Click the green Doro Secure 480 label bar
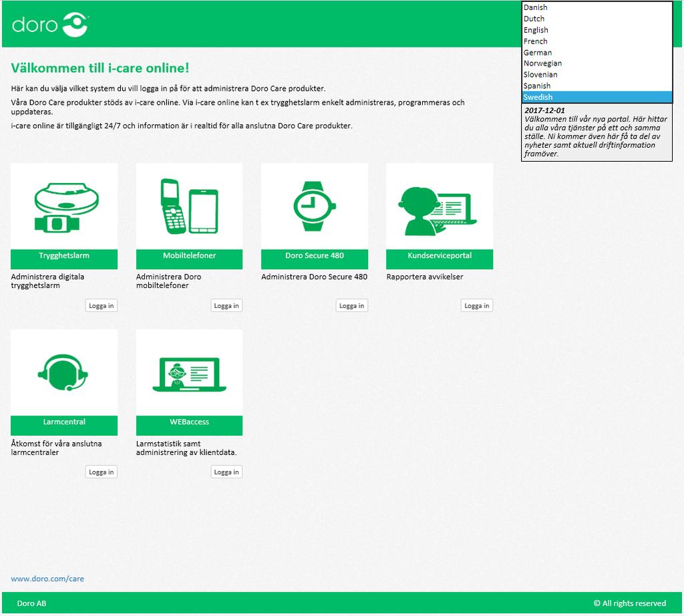 pyautogui.click(x=315, y=259)
